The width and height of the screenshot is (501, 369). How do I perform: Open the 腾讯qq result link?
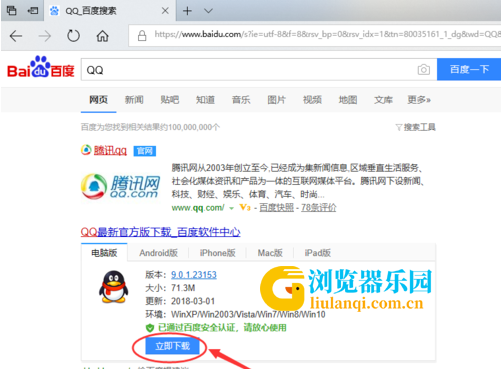tap(110, 150)
